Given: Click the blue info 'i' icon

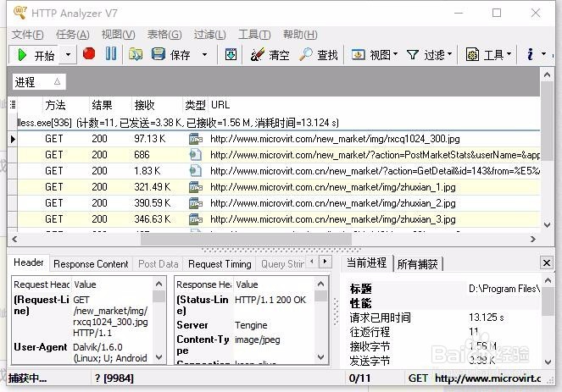Looking at the screenshot, I should click(x=530, y=54).
